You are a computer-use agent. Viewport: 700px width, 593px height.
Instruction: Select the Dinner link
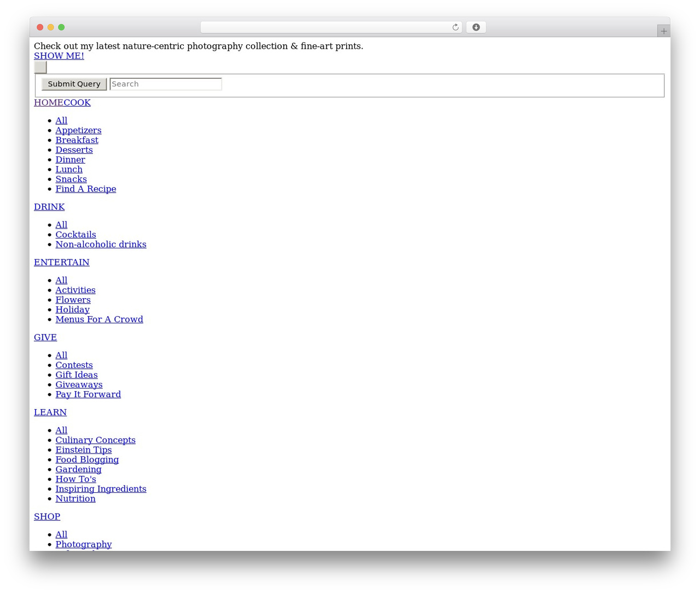70,160
